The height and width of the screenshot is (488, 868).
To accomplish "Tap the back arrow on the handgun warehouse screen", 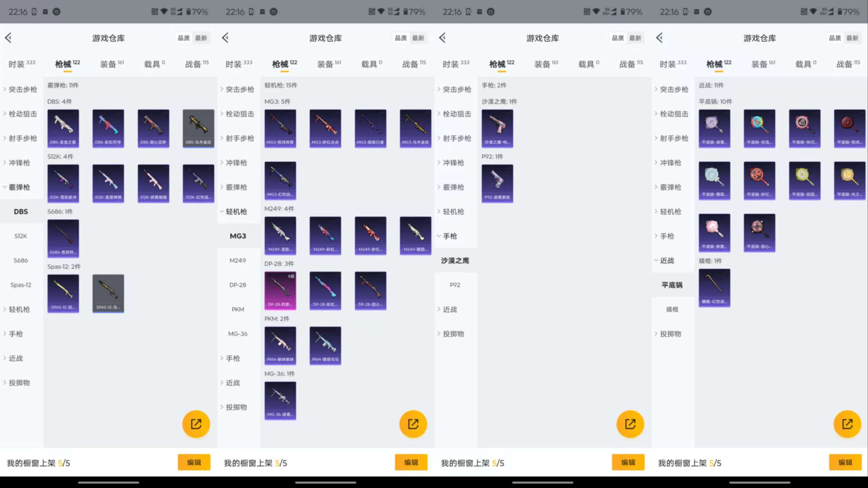I will pyautogui.click(x=442, y=37).
